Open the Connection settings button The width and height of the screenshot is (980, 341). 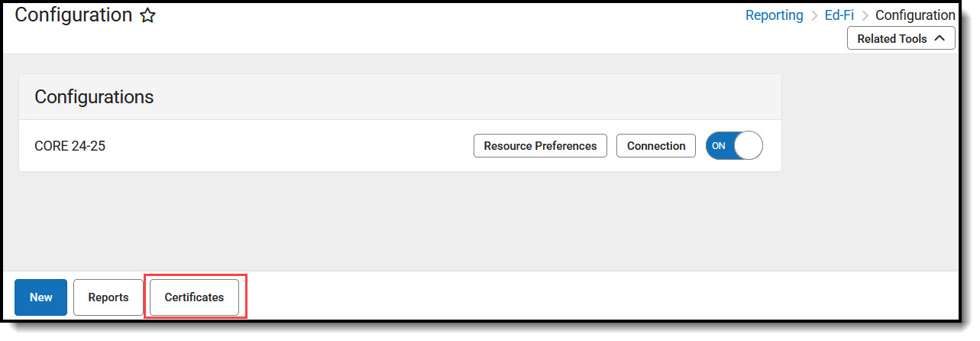coord(655,145)
